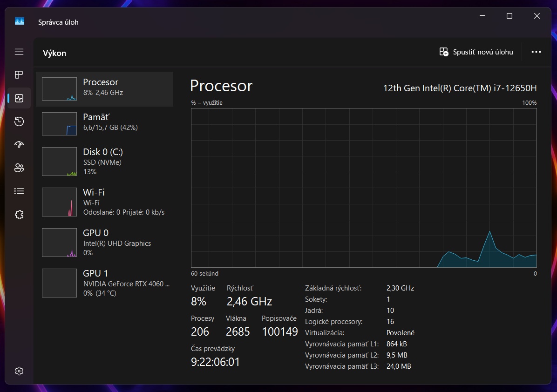Viewport: 557px width, 392px height.
Task: Select Pamäť resource entry
Action: (x=104, y=123)
